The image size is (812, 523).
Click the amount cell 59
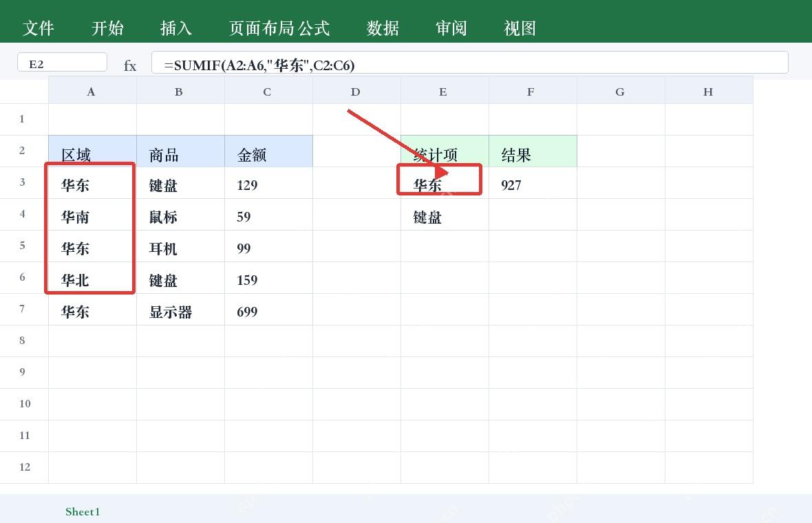[269, 215]
